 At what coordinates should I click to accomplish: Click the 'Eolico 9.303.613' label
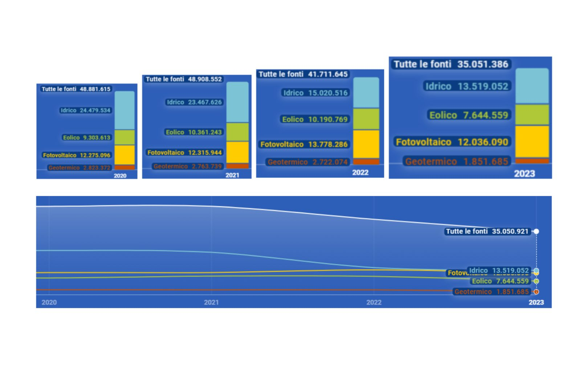click(x=86, y=138)
